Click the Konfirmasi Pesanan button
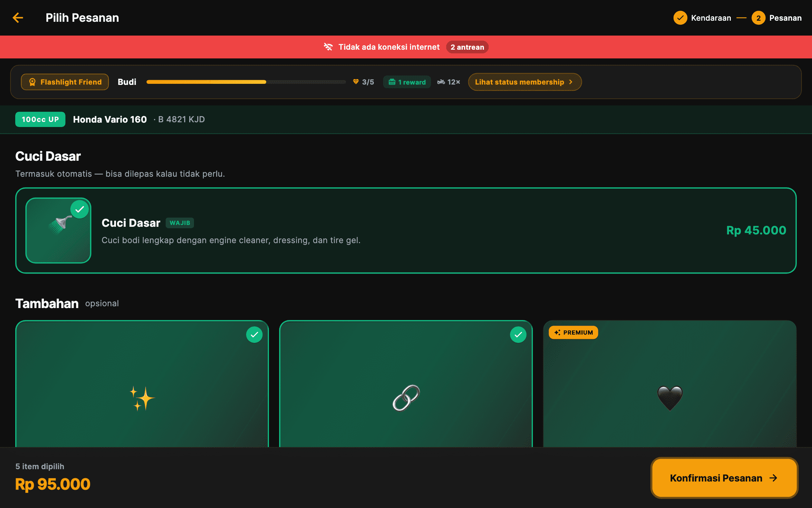 point(724,478)
